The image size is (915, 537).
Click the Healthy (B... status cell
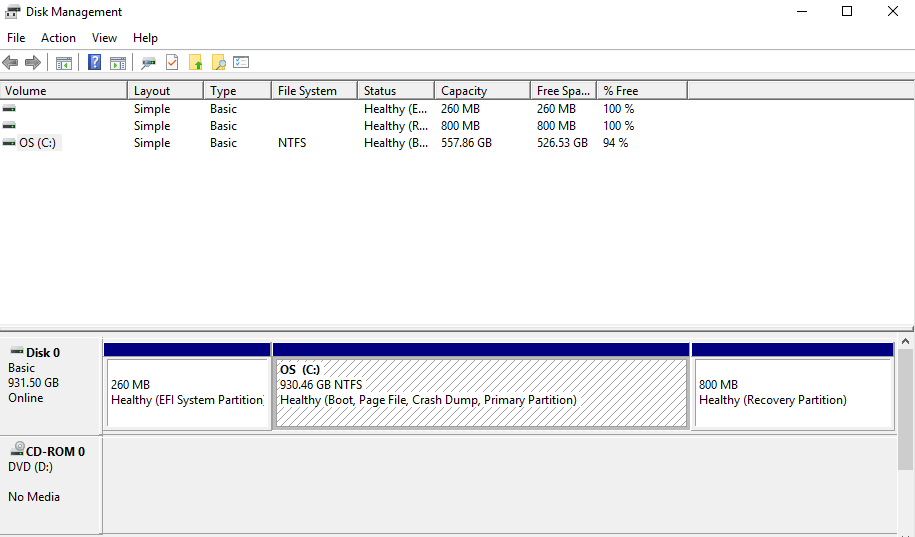pos(396,143)
